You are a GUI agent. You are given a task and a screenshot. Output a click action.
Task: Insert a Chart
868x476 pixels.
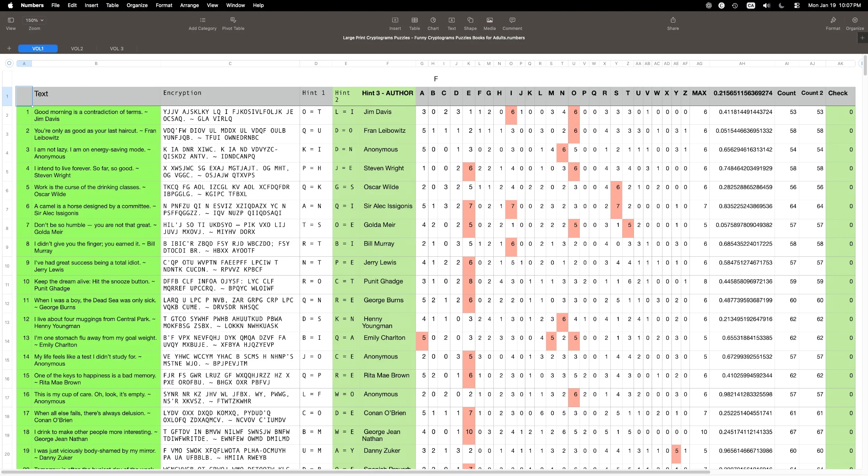tap(433, 20)
